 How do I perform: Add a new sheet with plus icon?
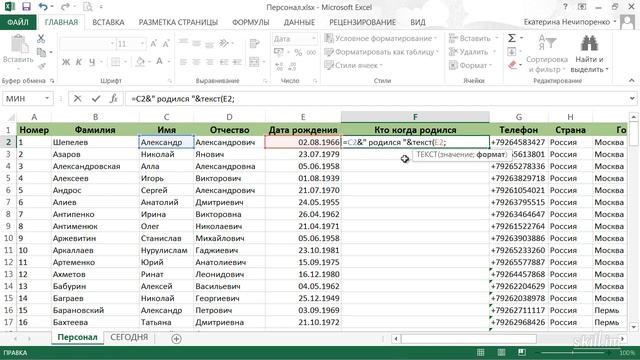click(x=176, y=338)
